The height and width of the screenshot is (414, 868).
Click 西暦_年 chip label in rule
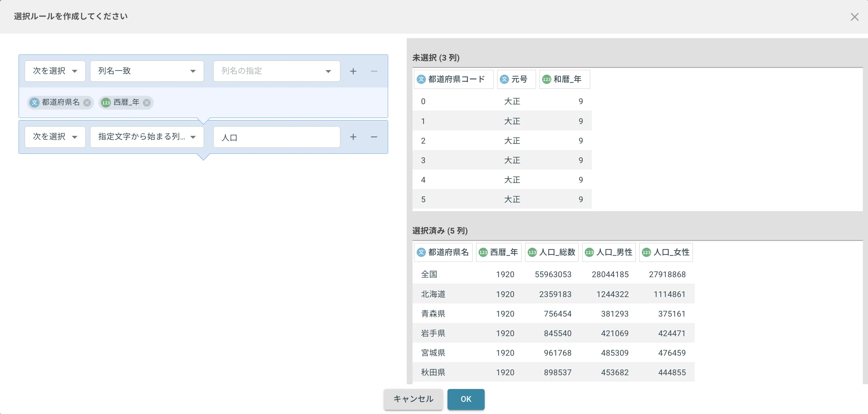(x=126, y=102)
